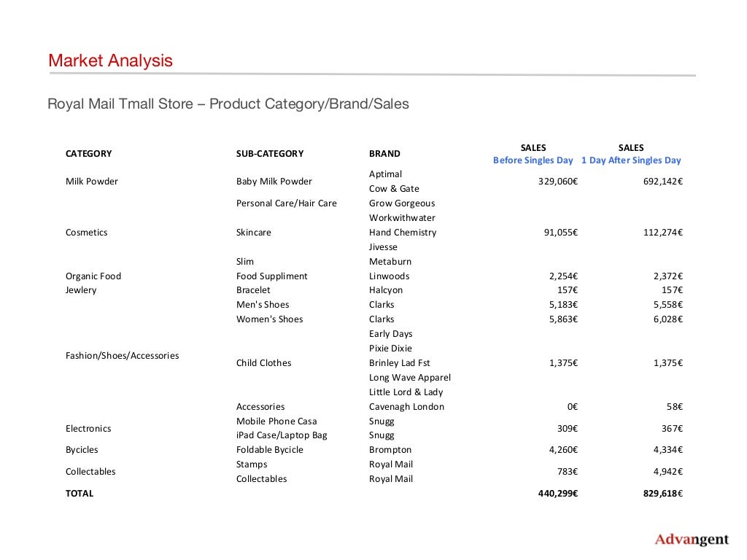This screenshot has height=560, width=747.
Task: Select the Jivesse brand entry
Action: point(383,247)
